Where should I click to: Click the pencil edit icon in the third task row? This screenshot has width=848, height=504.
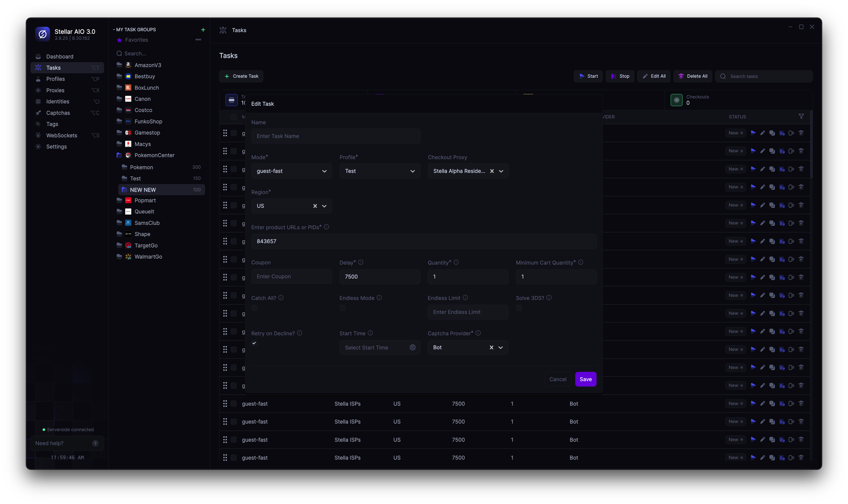(762, 169)
